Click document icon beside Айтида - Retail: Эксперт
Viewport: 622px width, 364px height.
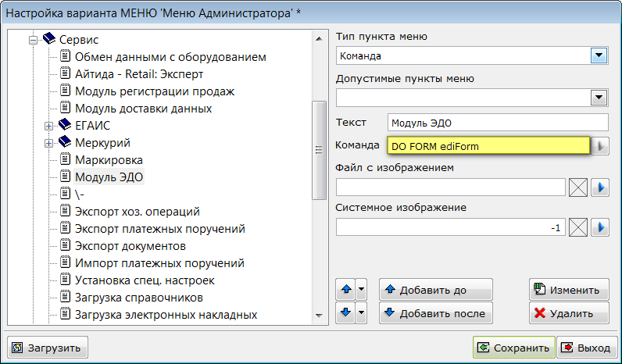click(x=66, y=73)
